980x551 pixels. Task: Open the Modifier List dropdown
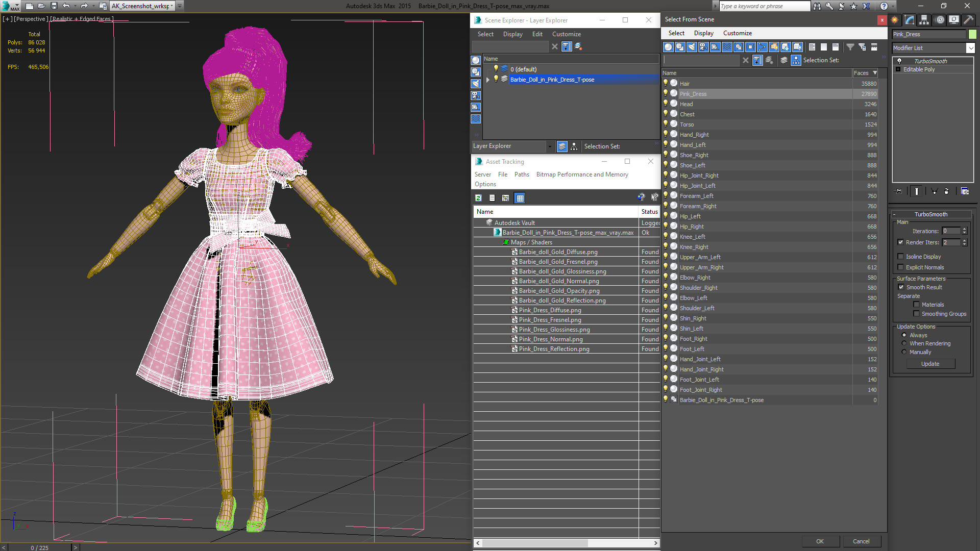pos(970,48)
